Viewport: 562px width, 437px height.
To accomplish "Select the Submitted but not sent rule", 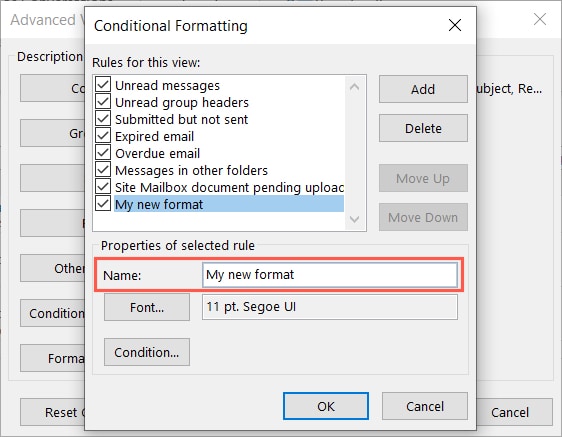I will [x=181, y=119].
